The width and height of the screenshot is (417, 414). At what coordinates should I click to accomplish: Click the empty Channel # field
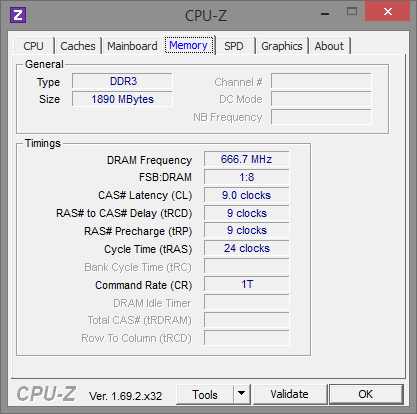coord(321,81)
